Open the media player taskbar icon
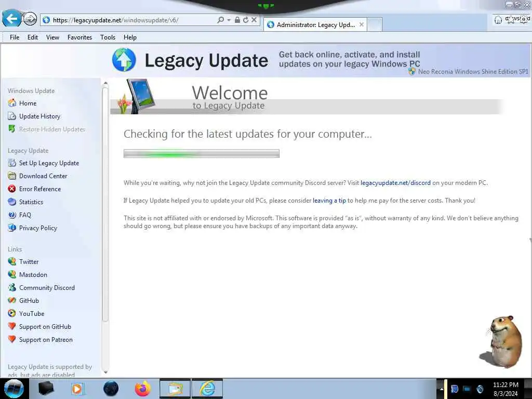The width and height of the screenshot is (532, 399). pyautogui.click(x=77, y=389)
